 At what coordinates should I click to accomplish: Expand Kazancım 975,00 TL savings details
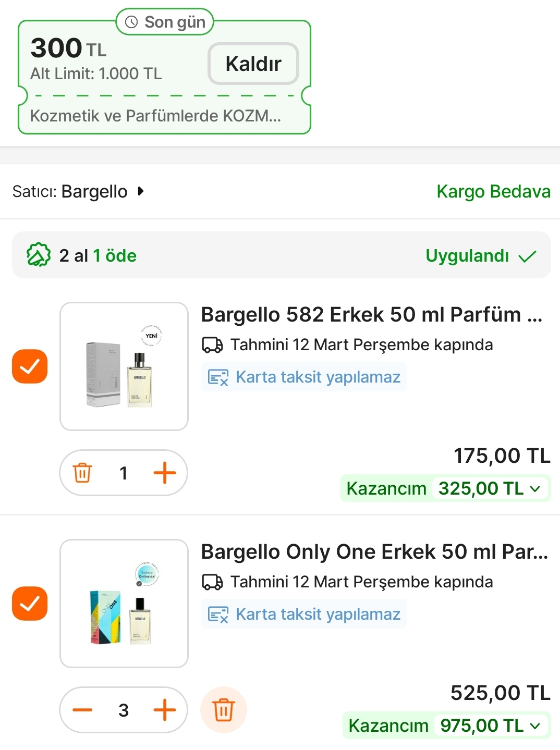535,726
